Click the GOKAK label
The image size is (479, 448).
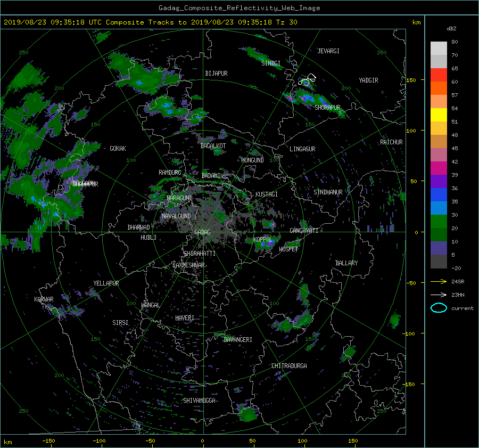pos(118,149)
